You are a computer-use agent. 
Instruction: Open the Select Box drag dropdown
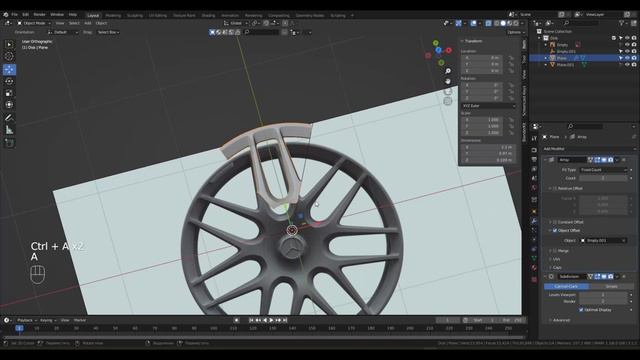pos(108,32)
